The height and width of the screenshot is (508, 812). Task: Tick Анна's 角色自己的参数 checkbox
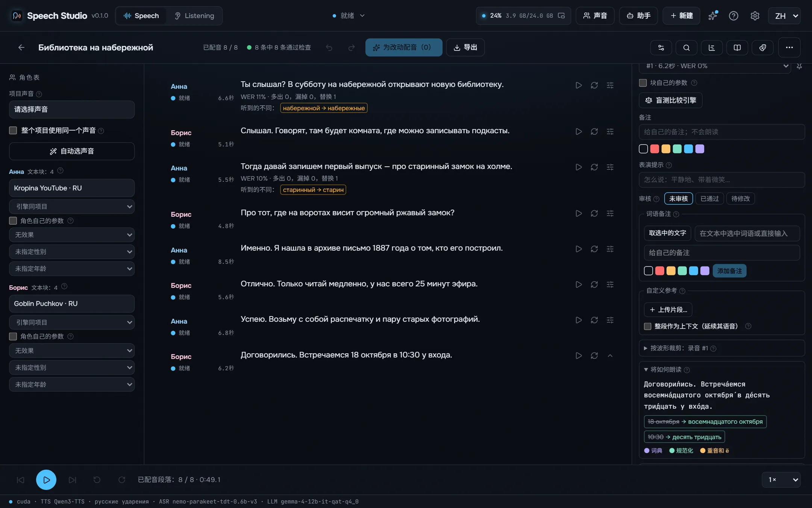[x=13, y=221]
